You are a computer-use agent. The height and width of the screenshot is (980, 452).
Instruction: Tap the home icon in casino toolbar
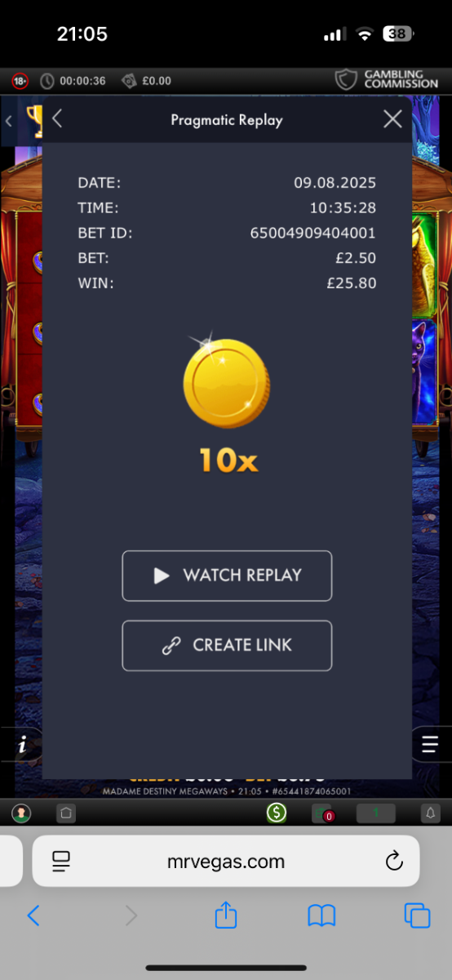coord(65,813)
